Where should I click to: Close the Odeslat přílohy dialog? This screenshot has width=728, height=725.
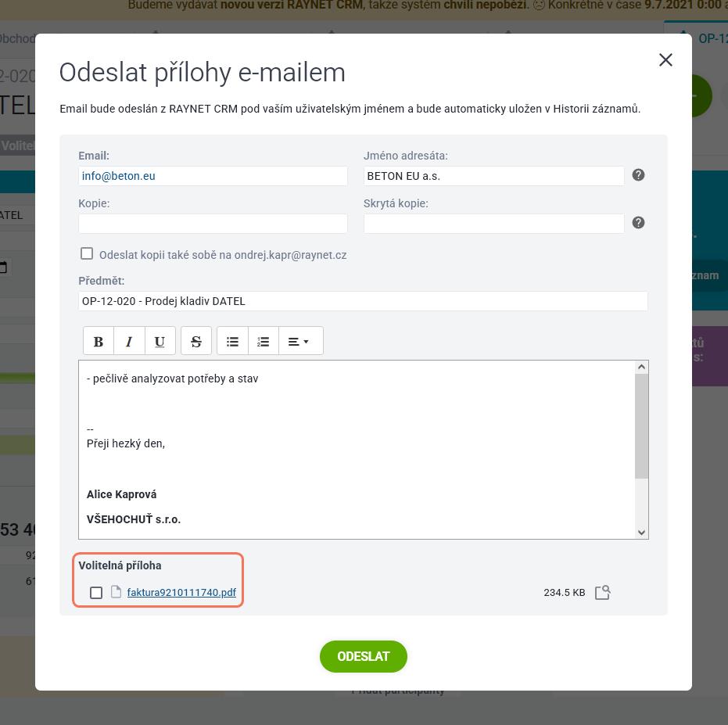coord(665,59)
